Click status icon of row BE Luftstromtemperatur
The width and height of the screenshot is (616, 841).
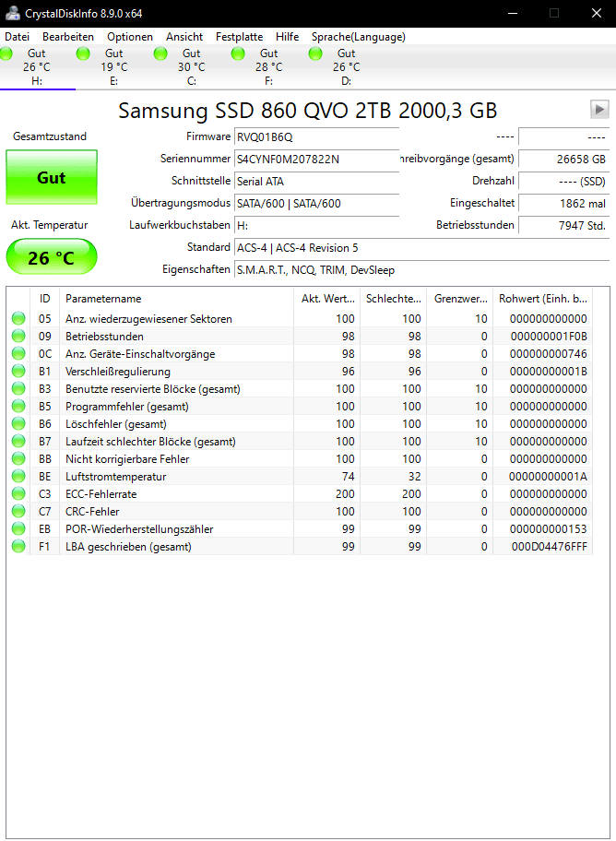pyautogui.click(x=18, y=476)
